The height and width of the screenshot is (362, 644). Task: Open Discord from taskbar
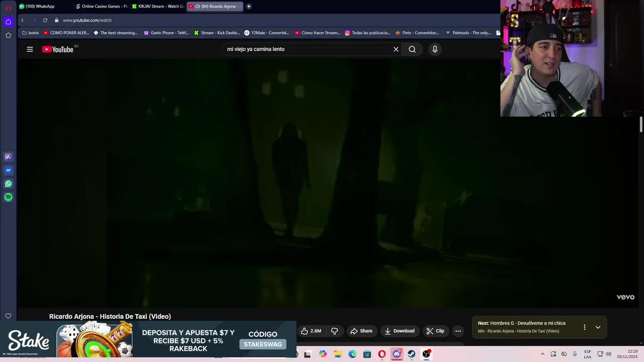coord(397,354)
